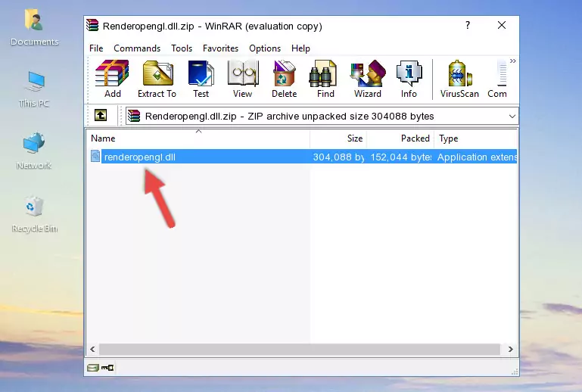Open the Help menu
The width and height of the screenshot is (582, 392).
tap(300, 48)
